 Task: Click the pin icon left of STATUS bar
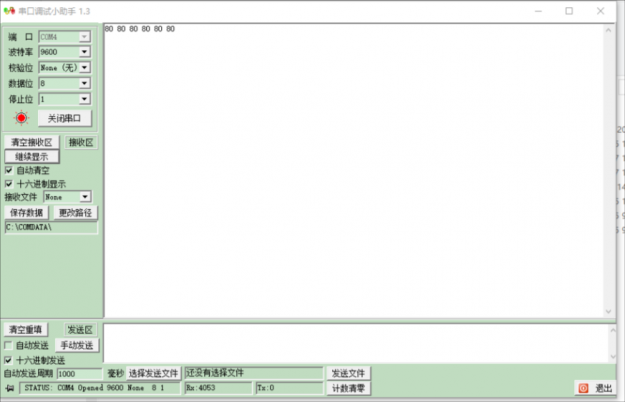[x=10, y=388]
